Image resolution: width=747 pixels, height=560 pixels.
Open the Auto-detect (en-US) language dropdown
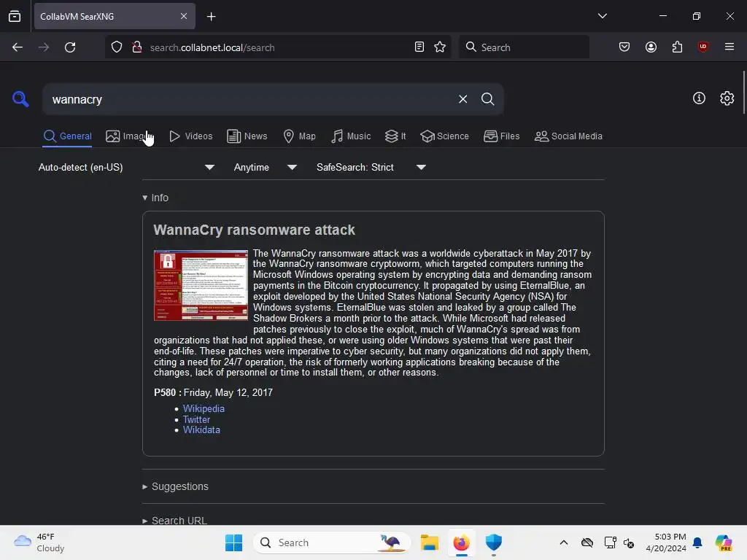tap(126, 167)
